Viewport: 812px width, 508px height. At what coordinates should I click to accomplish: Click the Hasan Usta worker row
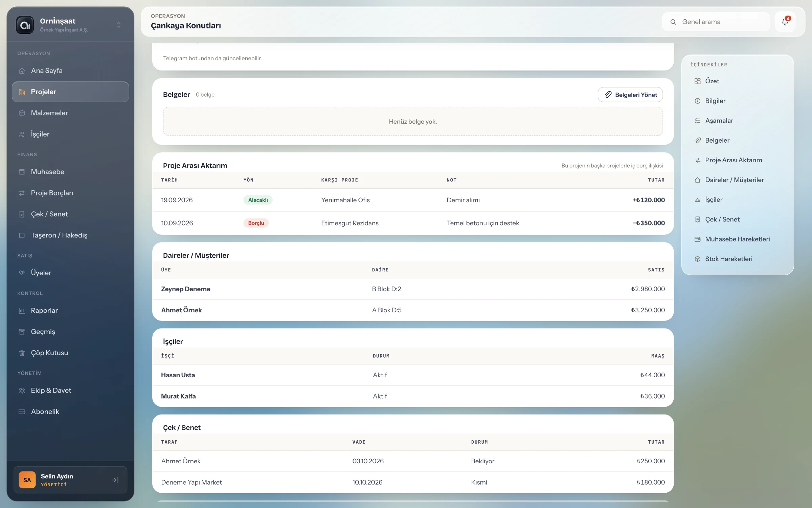pyautogui.click(x=413, y=375)
